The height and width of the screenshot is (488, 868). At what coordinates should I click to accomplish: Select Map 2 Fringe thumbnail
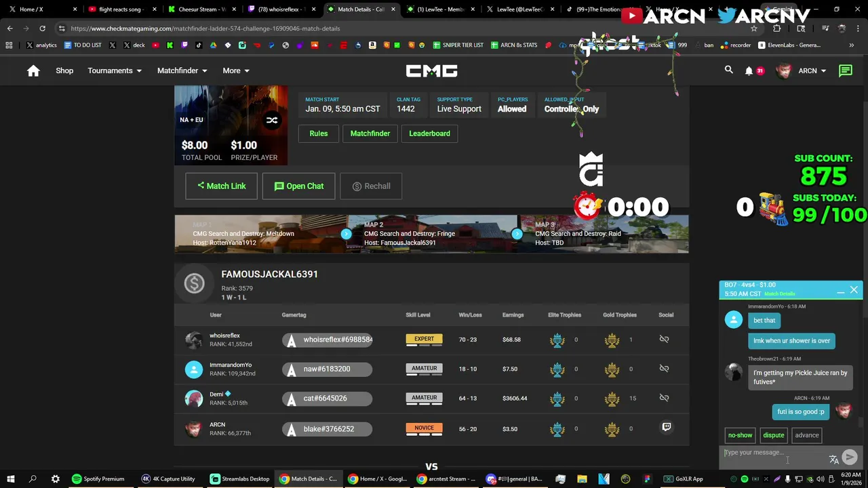(x=433, y=234)
